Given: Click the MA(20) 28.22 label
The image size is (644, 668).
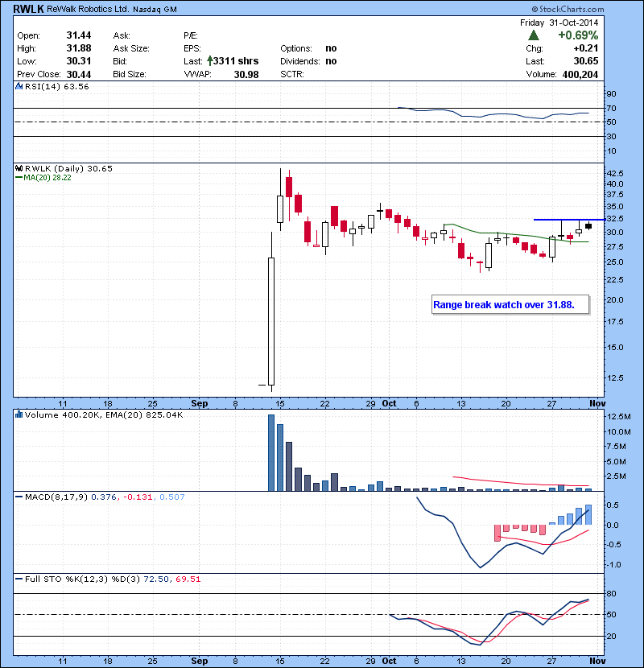Looking at the screenshot, I should [x=47, y=177].
